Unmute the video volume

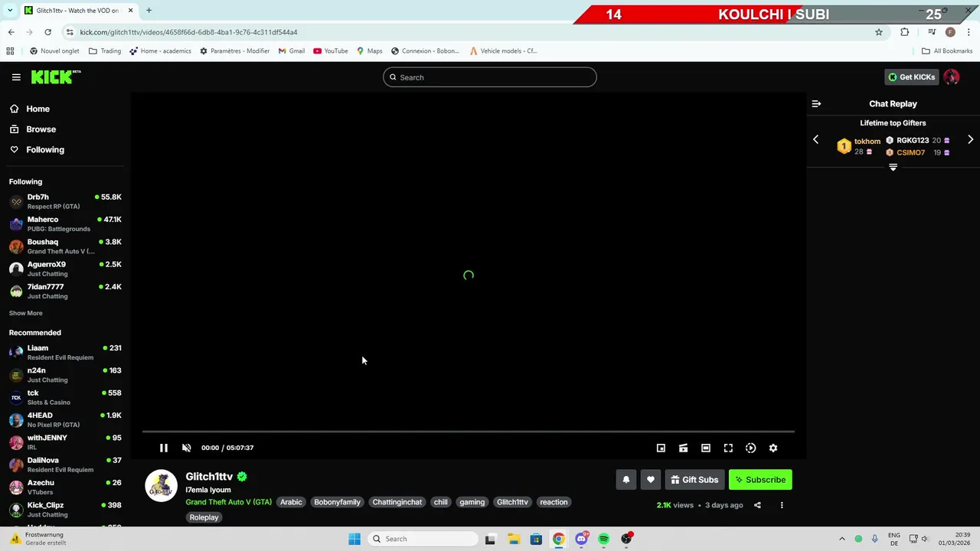(x=186, y=448)
